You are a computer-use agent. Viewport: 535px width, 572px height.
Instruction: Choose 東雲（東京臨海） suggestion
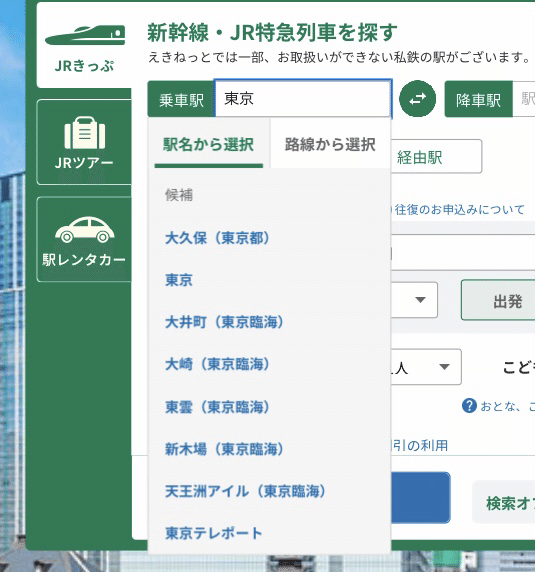tap(217, 407)
